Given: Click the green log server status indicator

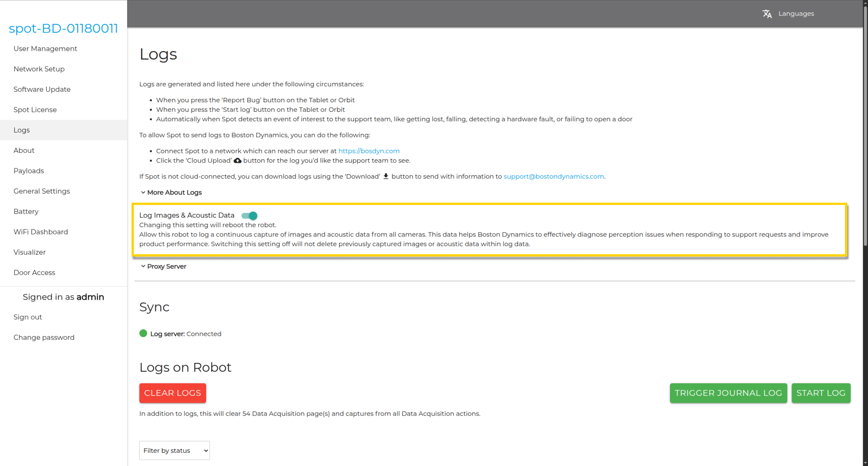Looking at the screenshot, I should pos(143,333).
